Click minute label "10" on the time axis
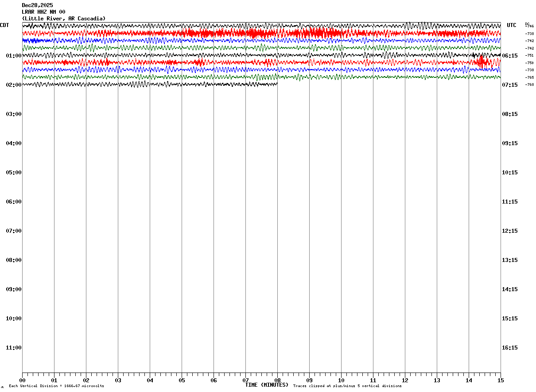The image size is (536, 392). pos(341,380)
